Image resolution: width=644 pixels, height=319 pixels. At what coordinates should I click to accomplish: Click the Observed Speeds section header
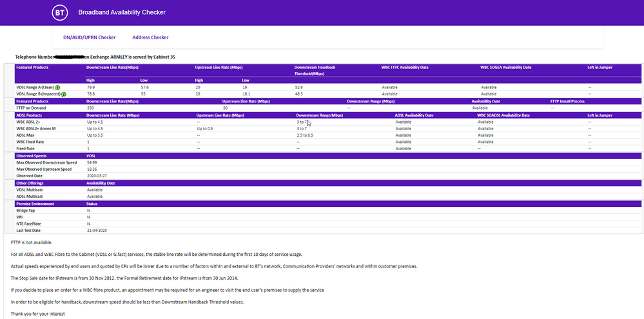[31, 156]
